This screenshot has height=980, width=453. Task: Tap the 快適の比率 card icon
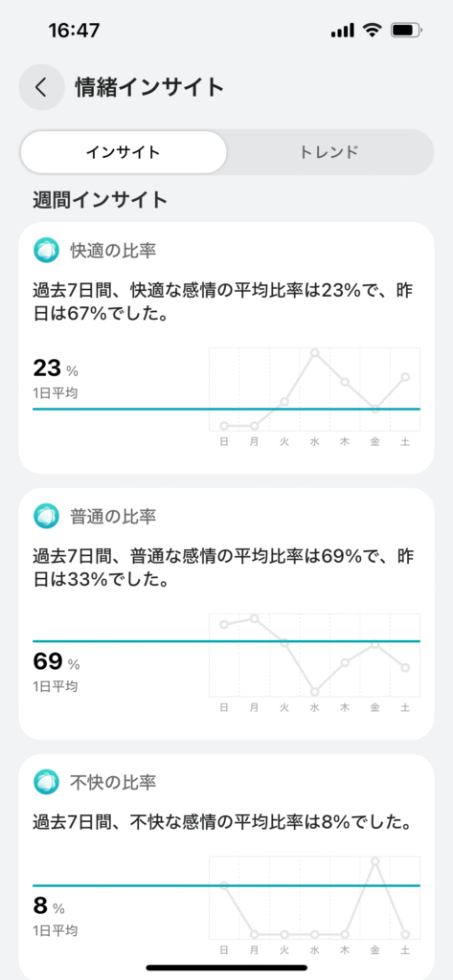(46, 251)
